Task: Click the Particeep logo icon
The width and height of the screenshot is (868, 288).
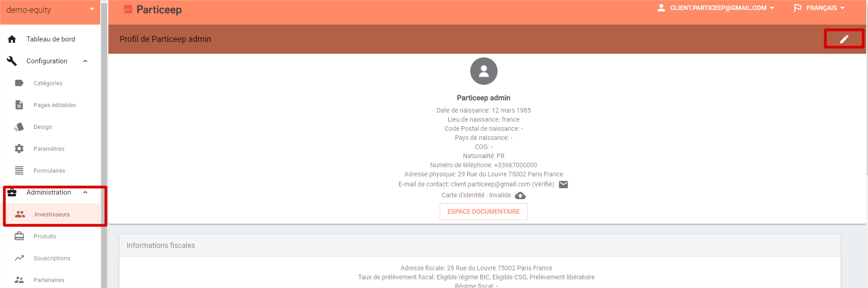Action: (x=128, y=10)
